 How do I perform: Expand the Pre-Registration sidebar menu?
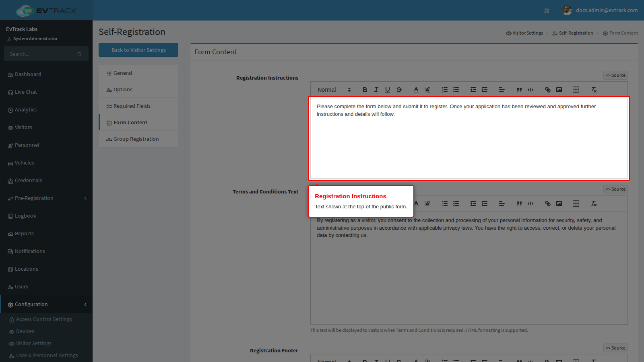46,198
